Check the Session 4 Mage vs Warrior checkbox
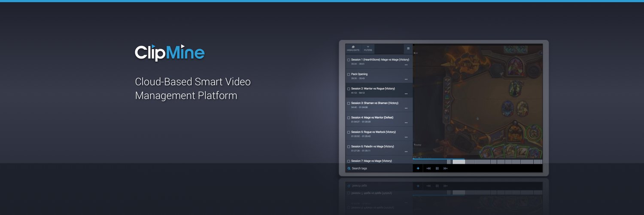 [x=349, y=118]
